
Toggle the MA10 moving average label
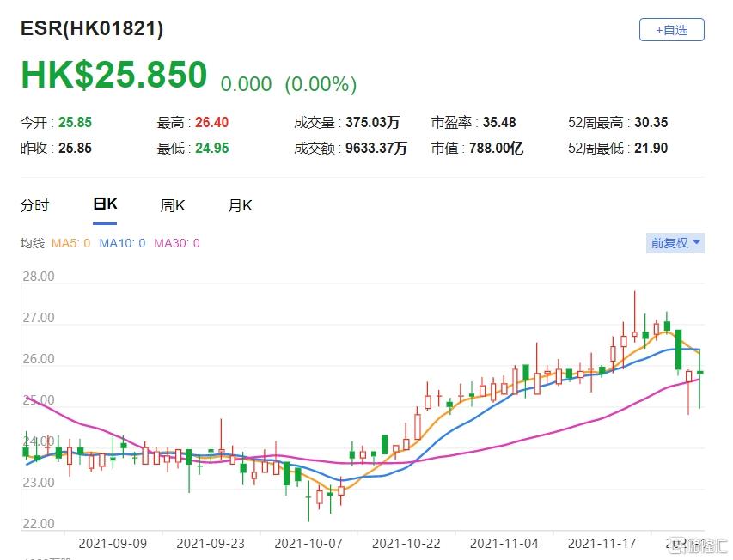pos(122,243)
